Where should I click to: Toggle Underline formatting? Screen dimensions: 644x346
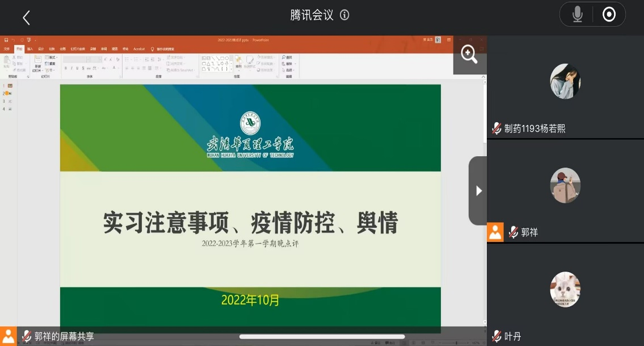[x=77, y=68]
